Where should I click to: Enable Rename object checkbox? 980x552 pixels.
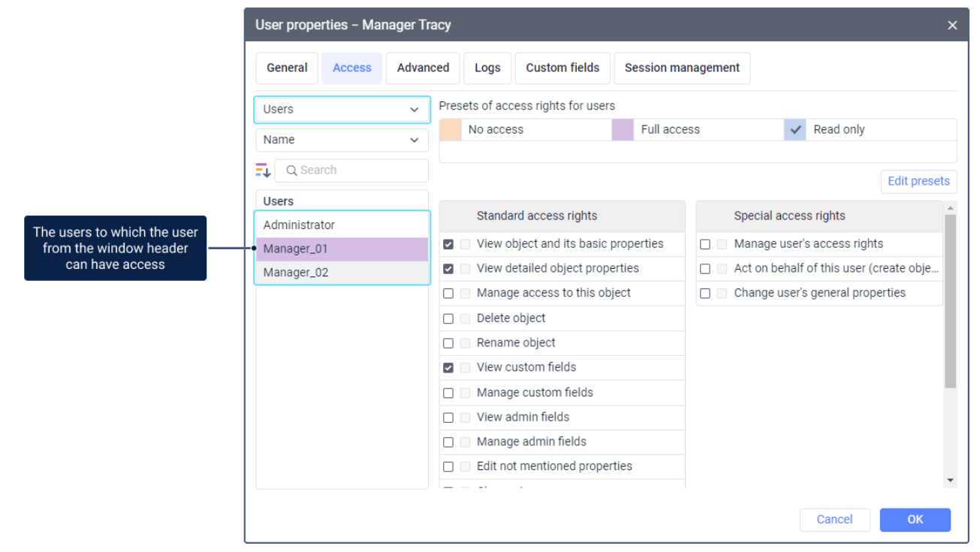[448, 343]
